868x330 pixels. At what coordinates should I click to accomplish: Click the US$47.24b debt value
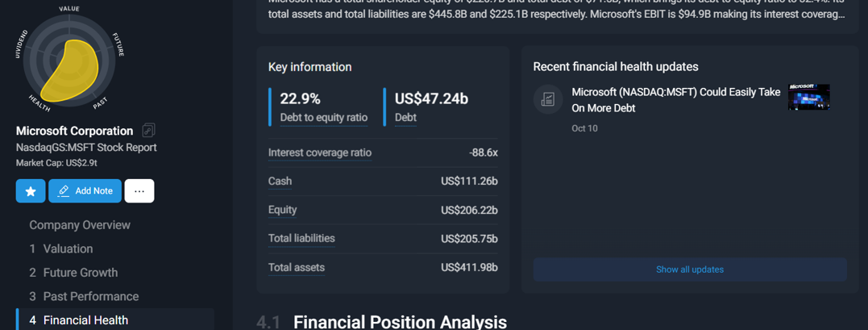[x=432, y=98]
